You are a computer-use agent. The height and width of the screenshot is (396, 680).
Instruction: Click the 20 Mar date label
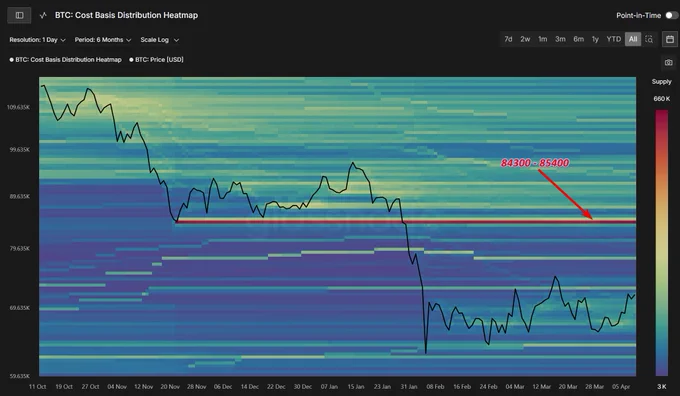[x=568, y=386]
